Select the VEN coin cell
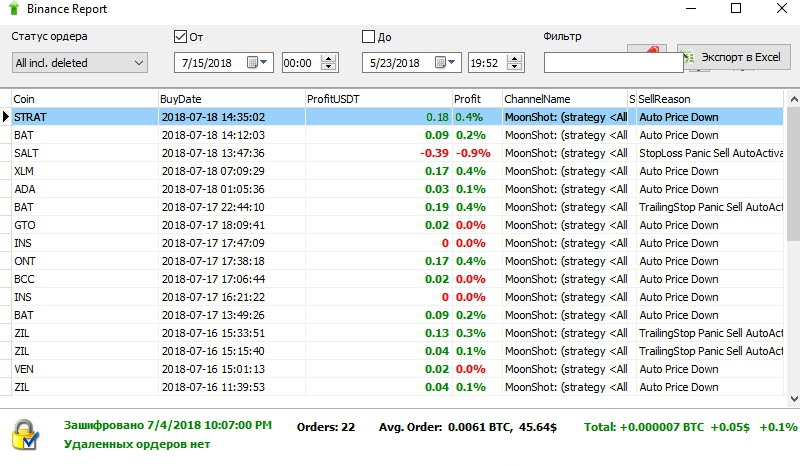Viewport: 800px width, 466px height. (x=85, y=369)
